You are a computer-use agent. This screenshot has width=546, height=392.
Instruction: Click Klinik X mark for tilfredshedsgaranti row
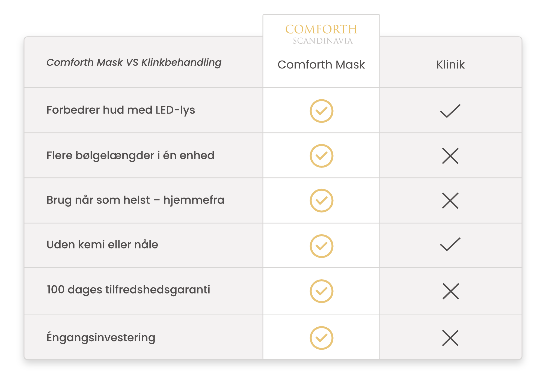tap(451, 291)
